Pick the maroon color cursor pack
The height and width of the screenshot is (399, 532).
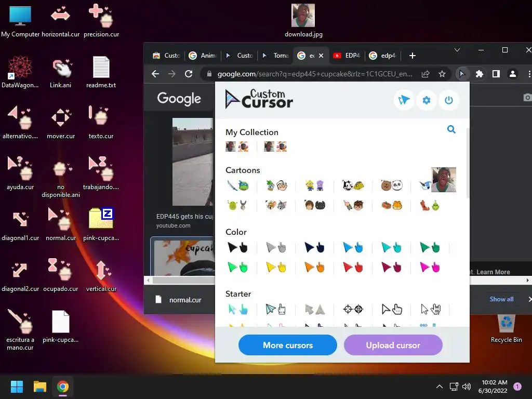391,268
